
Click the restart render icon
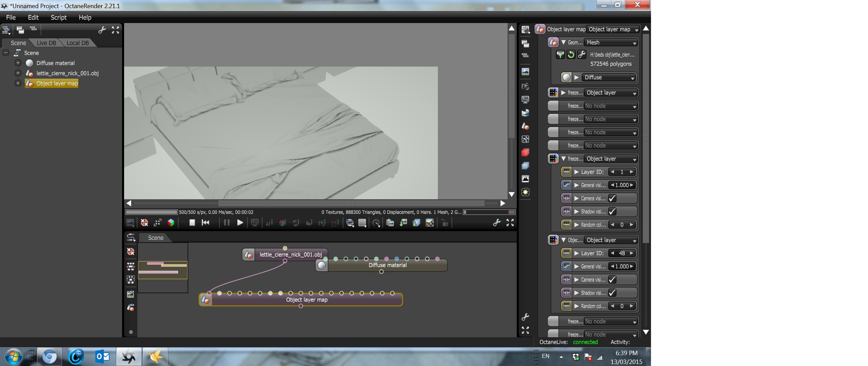pos(205,223)
